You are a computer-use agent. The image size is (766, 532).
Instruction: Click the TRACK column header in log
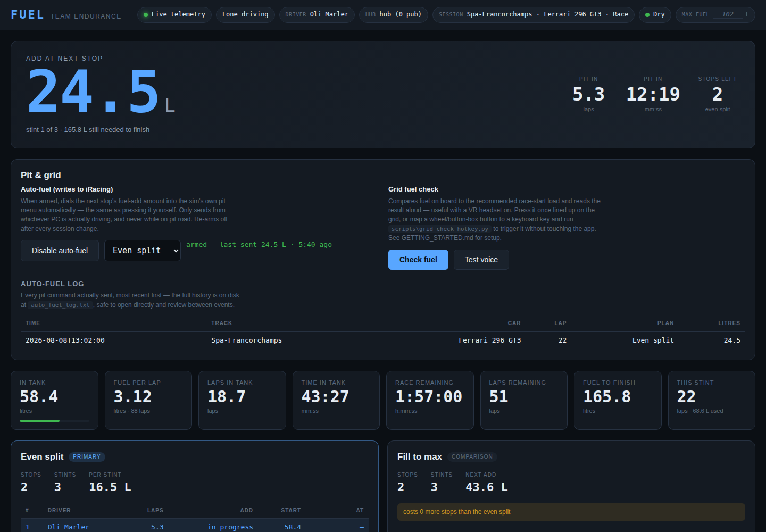coord(222,323)
